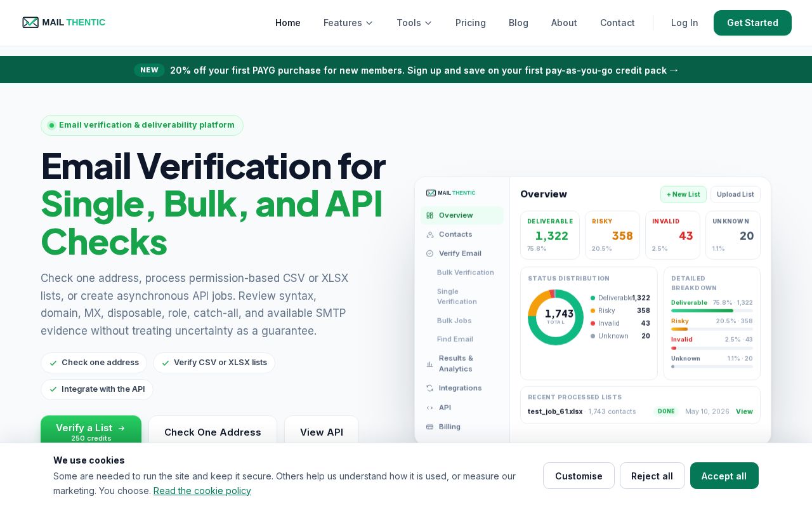Click the 'Integrate with the API' chip
The image size is (812, 508).
click(x=97, y=389)
